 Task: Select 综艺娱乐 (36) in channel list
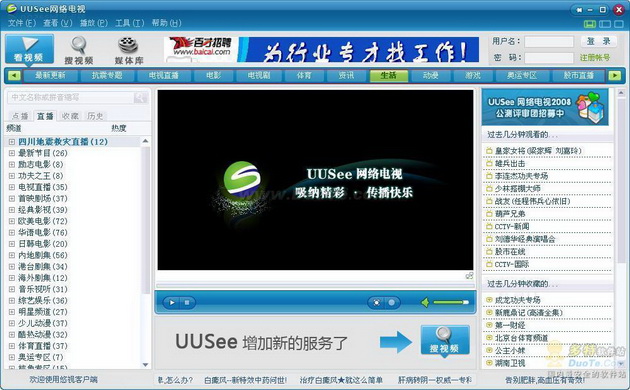point(43,300)
